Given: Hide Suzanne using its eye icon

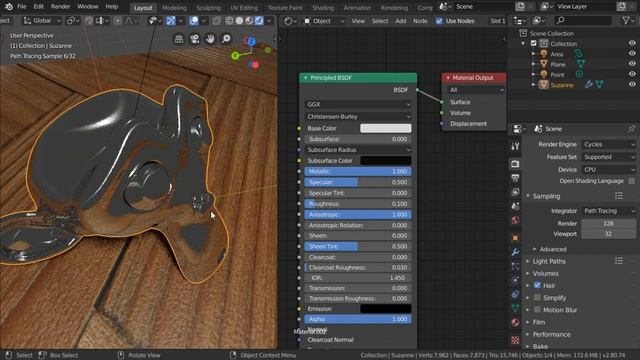Looking at the screenshot, I should (x=632, y=84).
